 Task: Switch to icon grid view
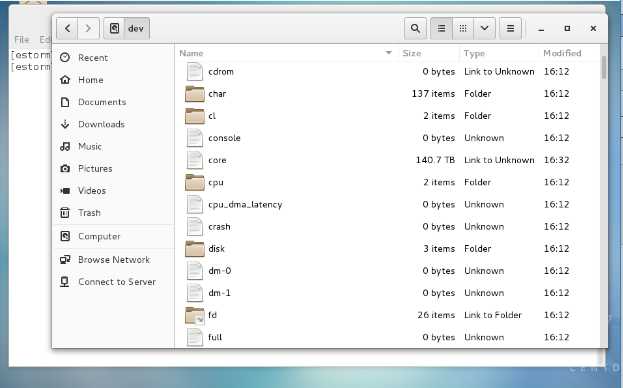(x=463, y=28)
